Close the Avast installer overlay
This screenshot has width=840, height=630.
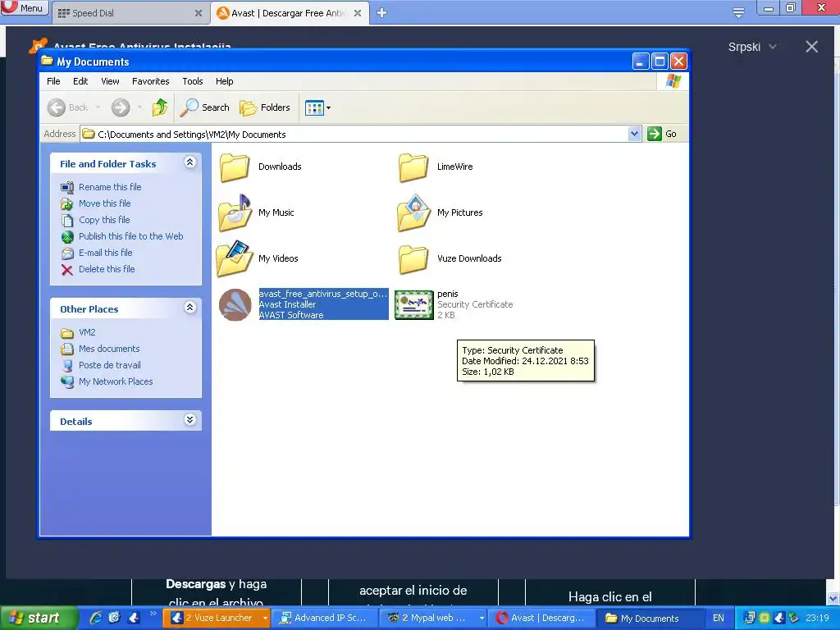pos(811,47)
